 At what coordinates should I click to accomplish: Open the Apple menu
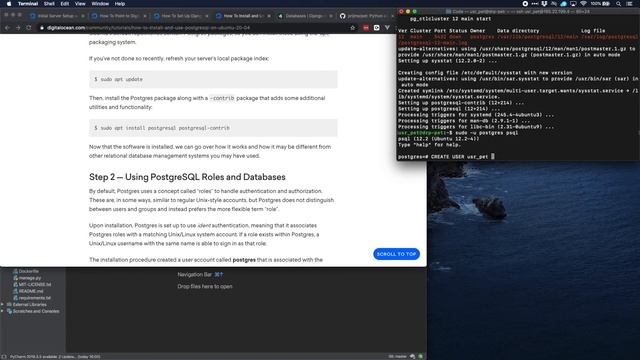[x=9, y=4]
